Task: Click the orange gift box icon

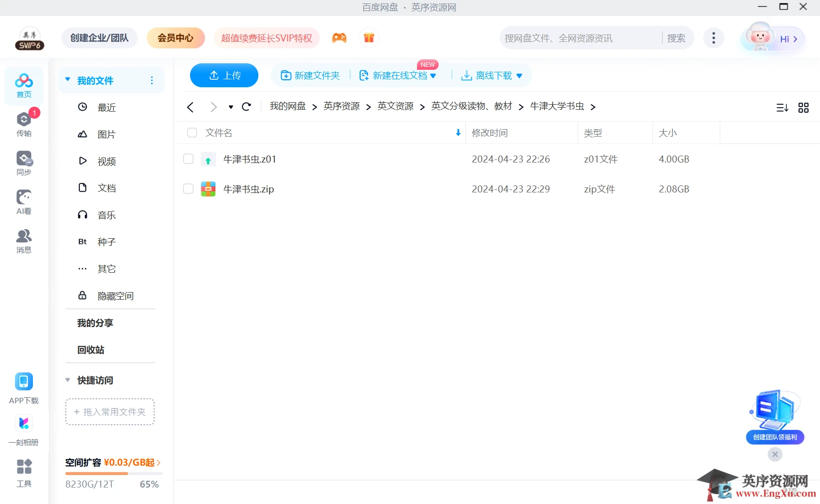Action: click(x=369, y=38)
